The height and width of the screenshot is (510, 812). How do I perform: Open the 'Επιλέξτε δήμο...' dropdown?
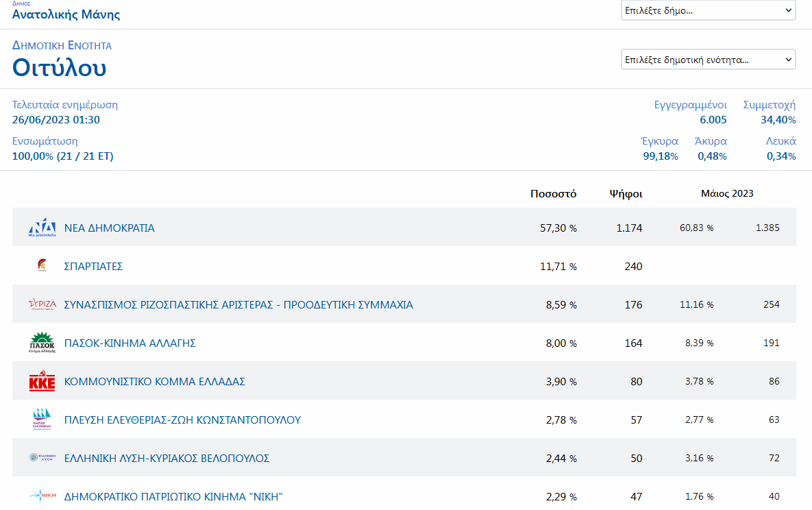pos(708,10)
